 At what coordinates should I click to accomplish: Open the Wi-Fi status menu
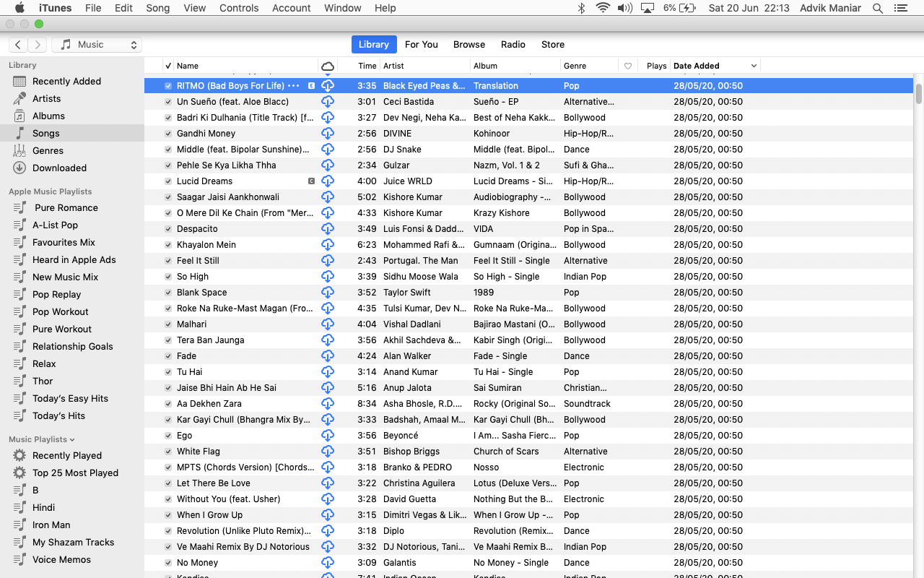[603, 8]
